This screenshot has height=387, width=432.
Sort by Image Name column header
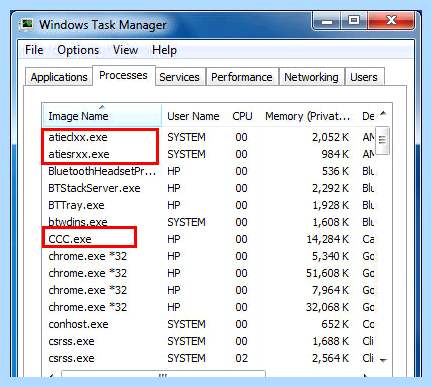pyautogui.click(x=102, y=115)
